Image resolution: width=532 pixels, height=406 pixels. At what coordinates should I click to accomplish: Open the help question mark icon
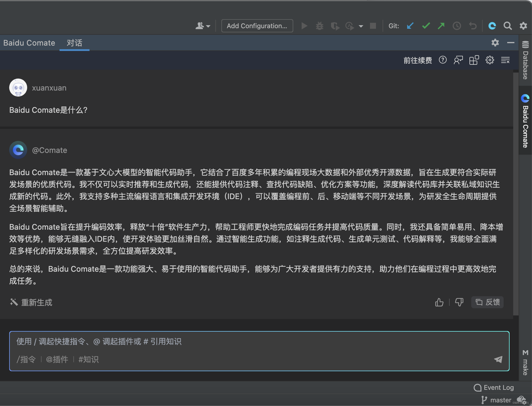(442, 60)
